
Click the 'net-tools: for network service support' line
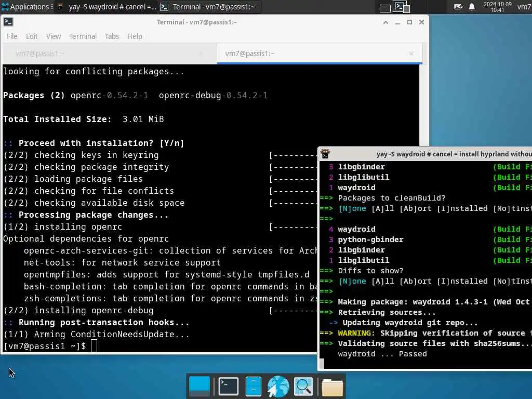tap(122, 262)
